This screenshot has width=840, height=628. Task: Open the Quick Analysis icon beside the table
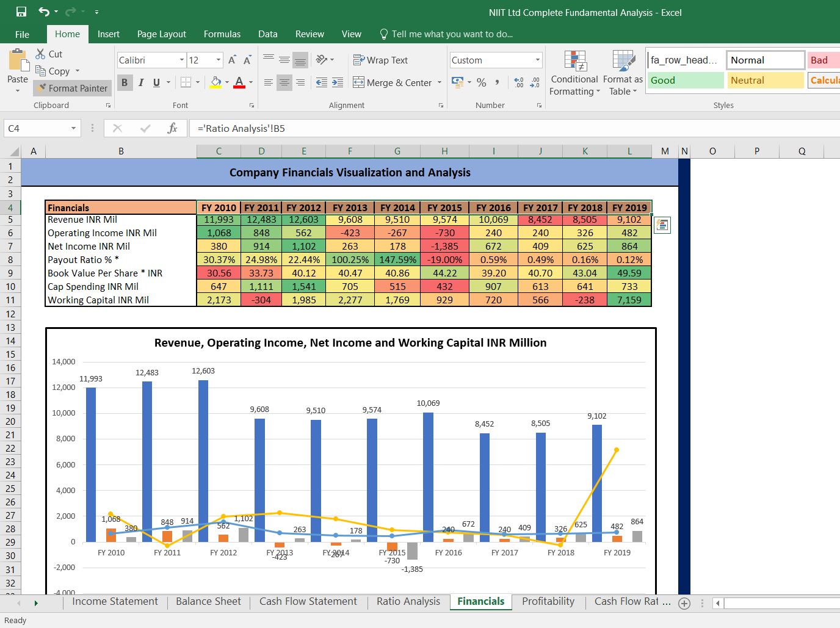pos(662,225)
